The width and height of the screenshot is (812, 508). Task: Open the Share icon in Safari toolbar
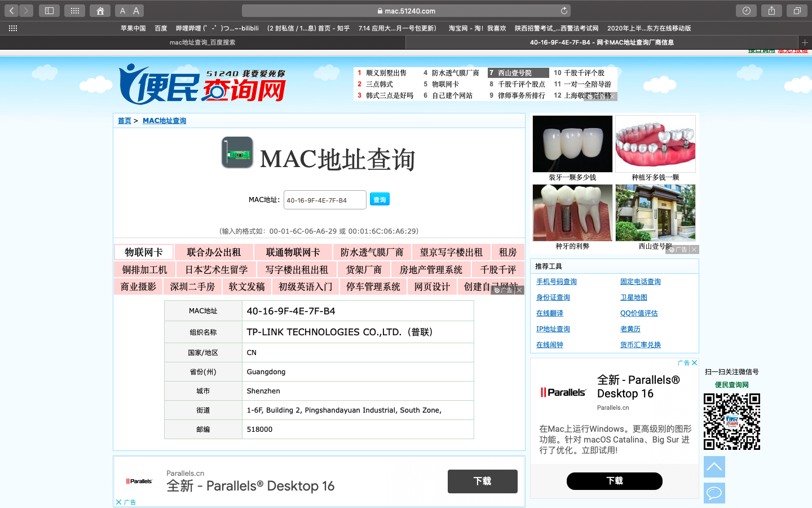[771, 11]
